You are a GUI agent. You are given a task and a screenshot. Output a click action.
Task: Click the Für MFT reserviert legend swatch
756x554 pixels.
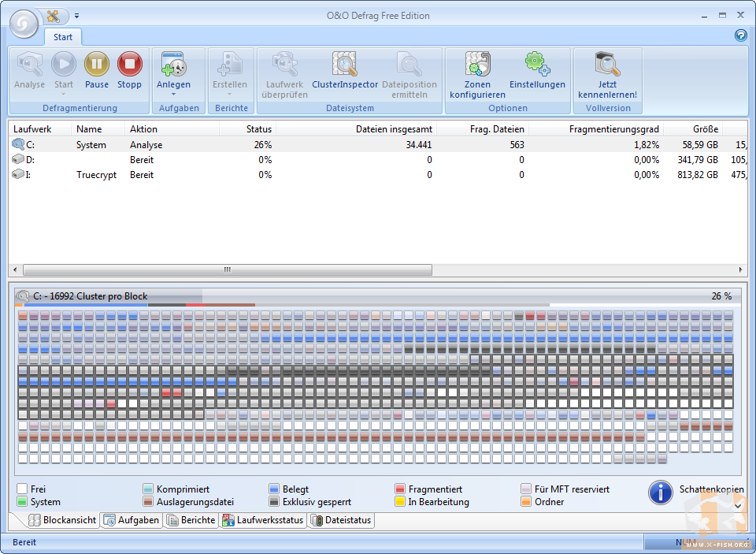tap(526, 489)
